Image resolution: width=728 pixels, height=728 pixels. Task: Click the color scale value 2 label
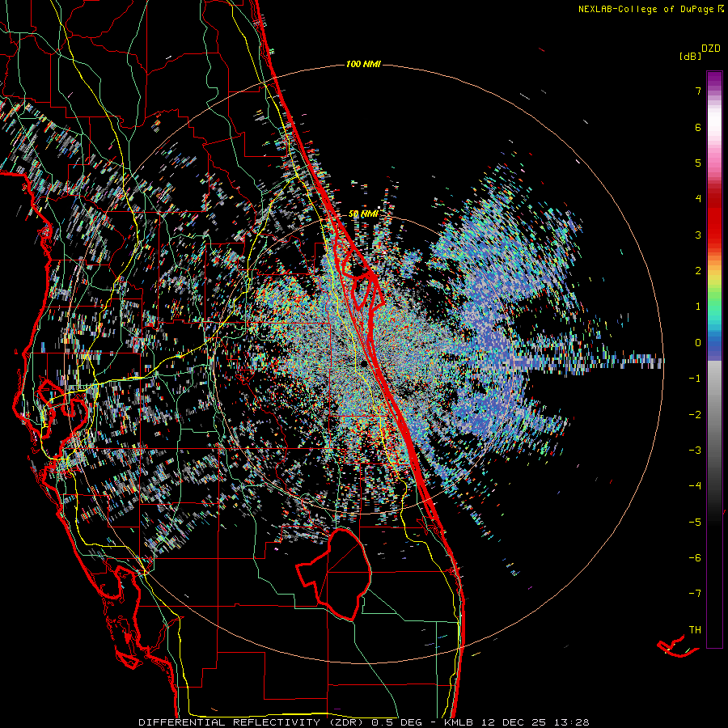coord(698,271)
